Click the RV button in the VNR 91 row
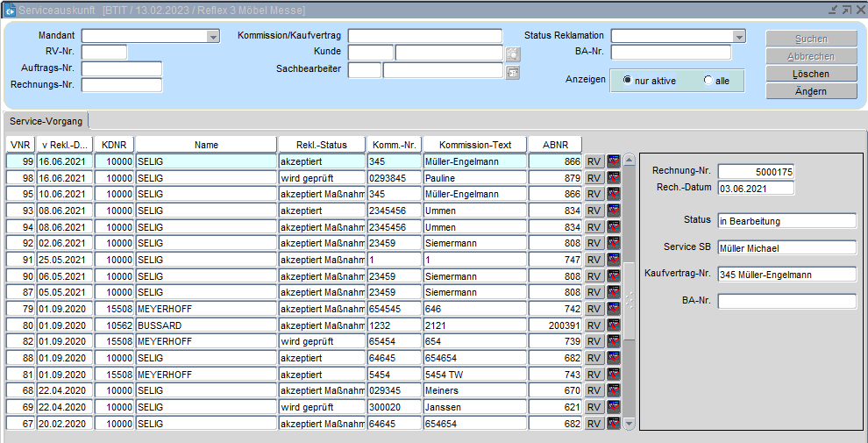Screen dimensions: 868x443 pos(594,260)
